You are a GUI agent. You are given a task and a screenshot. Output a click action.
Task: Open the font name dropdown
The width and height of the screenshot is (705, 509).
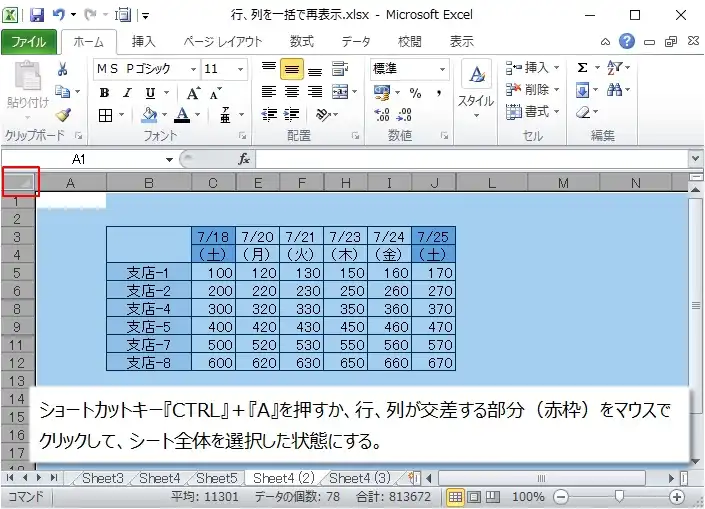tap(192, 69)
